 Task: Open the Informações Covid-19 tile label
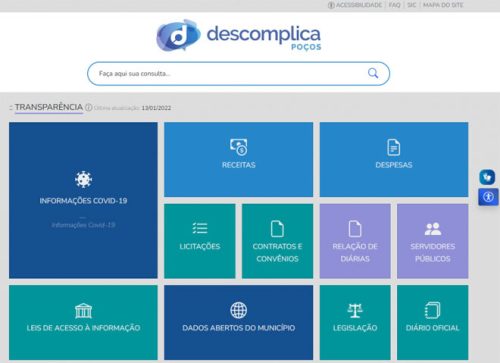(x=83, y=201)
